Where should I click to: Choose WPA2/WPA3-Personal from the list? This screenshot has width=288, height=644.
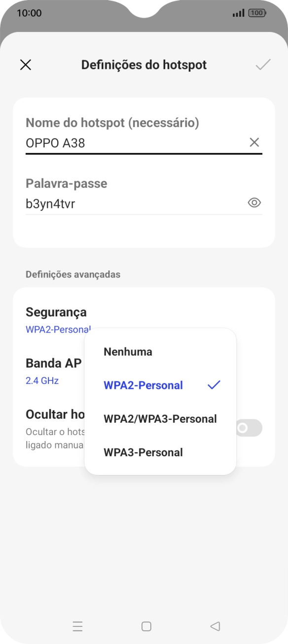pos(159,419)
